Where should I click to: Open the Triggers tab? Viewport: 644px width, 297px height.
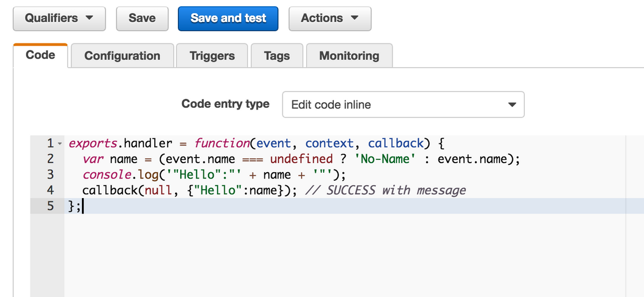point(212,56)
